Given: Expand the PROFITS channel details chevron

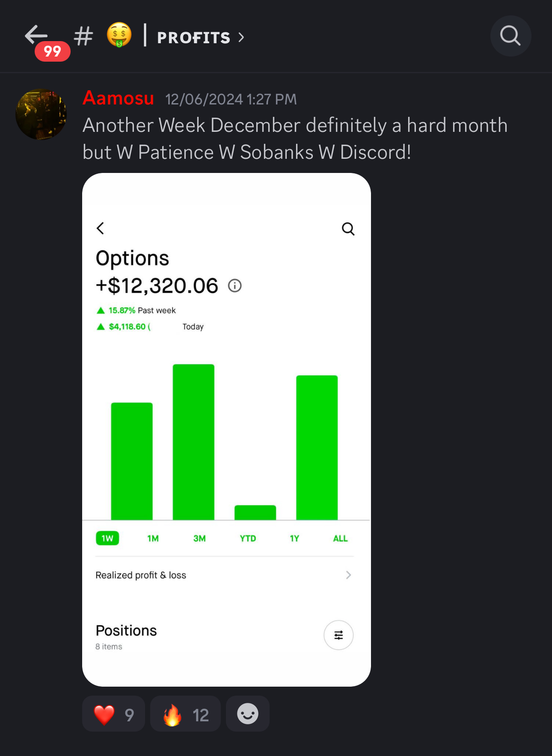Looking at the screenshot, I should (x=241, y=38).
